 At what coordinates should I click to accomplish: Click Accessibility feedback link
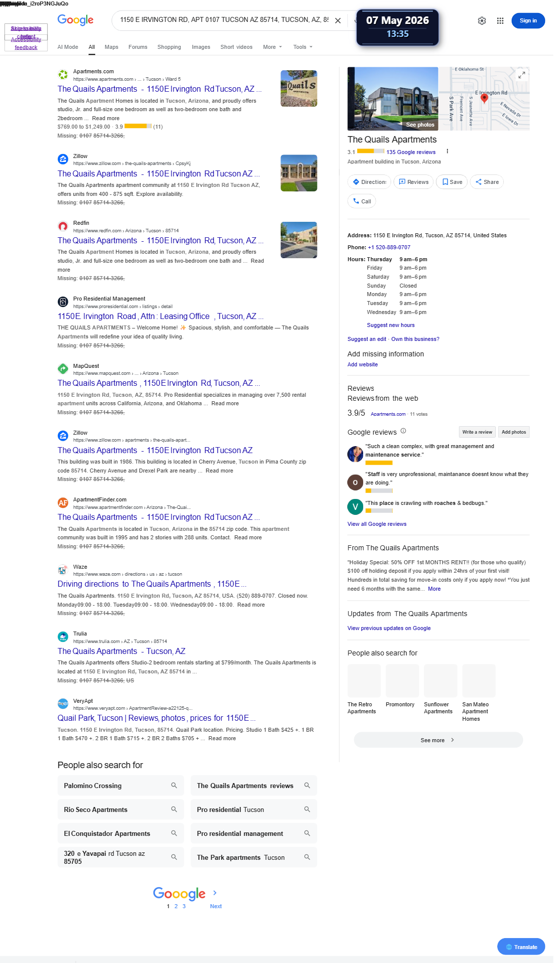coord(26,43)
